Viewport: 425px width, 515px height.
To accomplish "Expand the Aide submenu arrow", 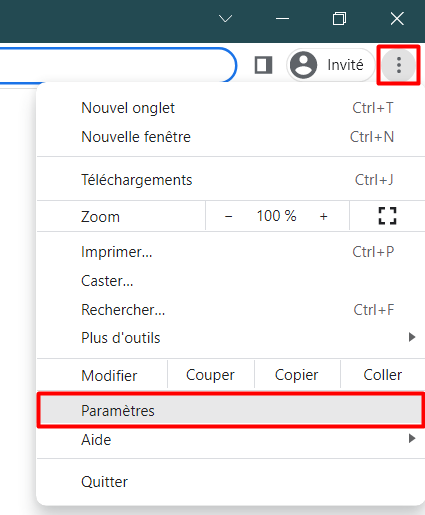I will point(412,438).
